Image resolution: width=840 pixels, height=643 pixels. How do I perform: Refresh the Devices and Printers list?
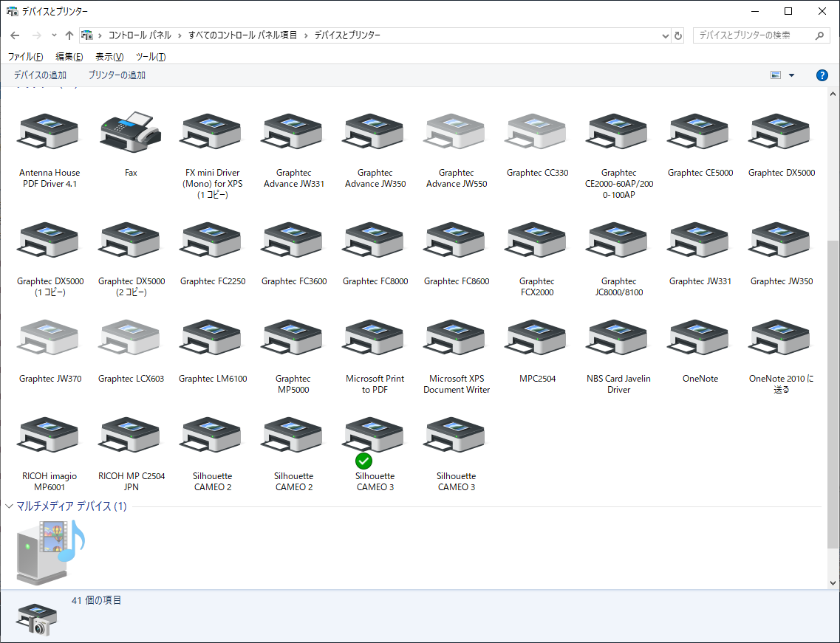678,35
